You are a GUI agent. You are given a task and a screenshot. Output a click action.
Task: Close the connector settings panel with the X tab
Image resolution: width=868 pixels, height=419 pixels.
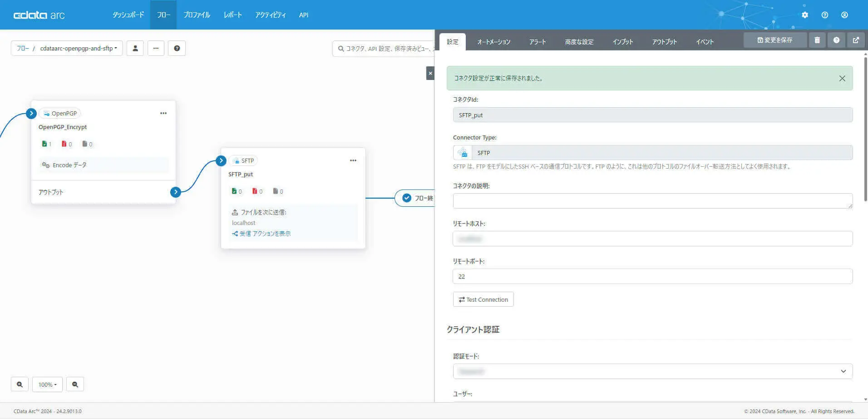coord(430,73)
